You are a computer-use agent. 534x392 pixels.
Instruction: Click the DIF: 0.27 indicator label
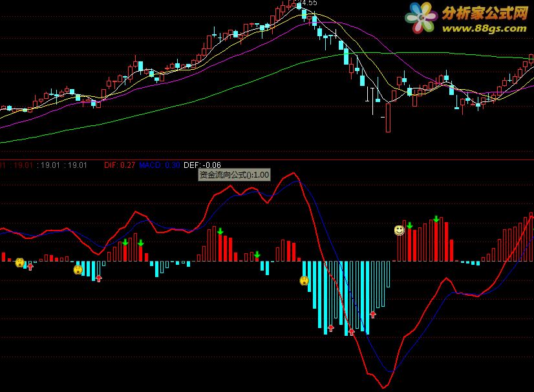pyautogui.click(x=120, y=165)
